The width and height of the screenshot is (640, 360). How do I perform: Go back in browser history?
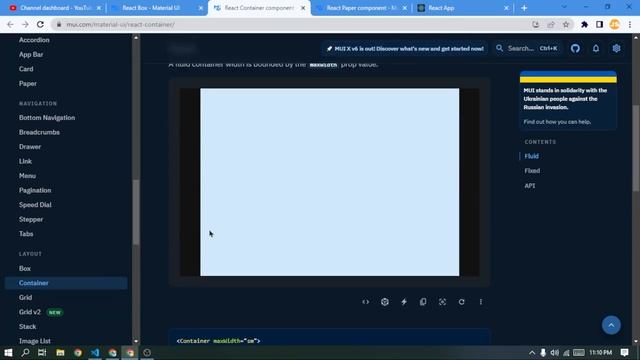(x=10, y=24)
